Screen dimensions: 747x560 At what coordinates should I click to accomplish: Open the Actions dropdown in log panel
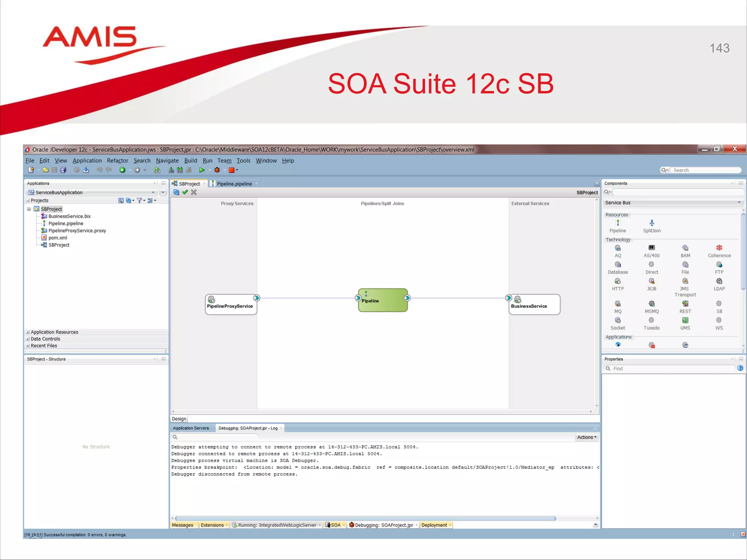[x=587, y=437]
